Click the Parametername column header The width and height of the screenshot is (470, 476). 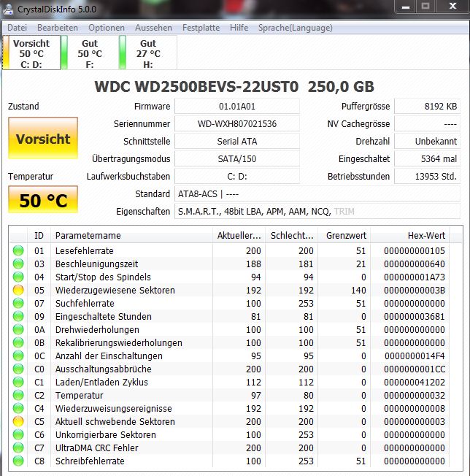131,235
